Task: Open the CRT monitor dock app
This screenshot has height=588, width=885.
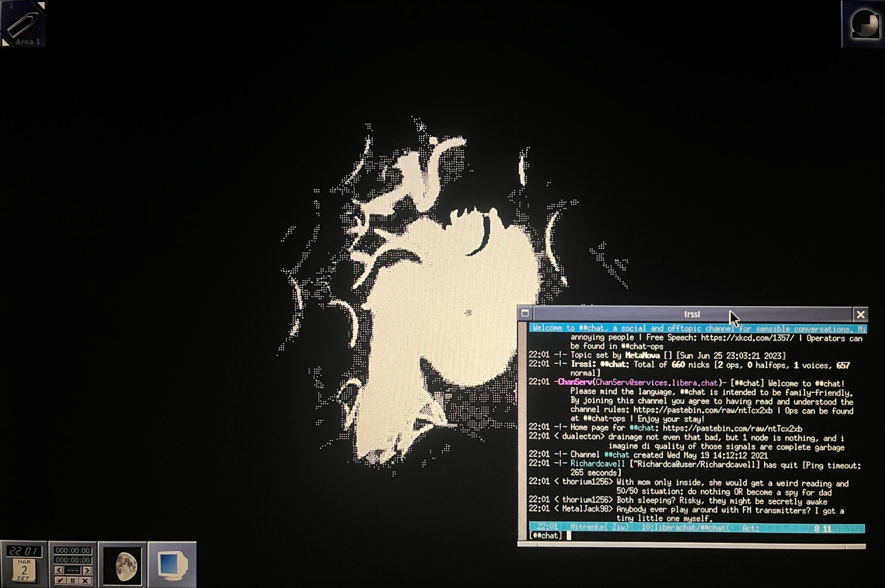Action: pos(172,565)
